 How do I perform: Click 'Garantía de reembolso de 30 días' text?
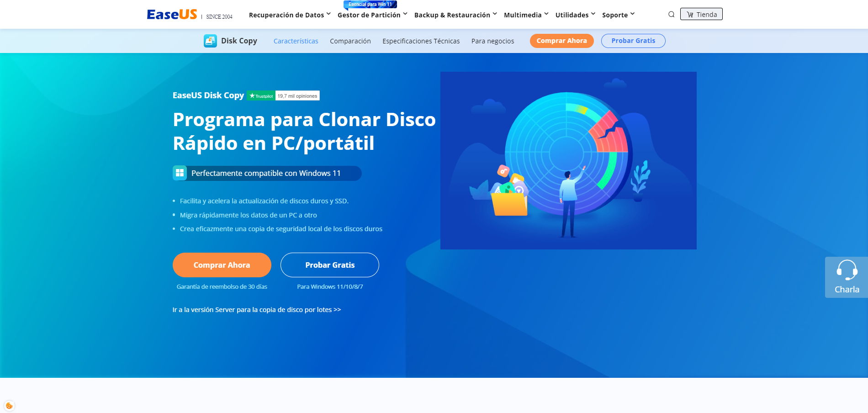coord(222,287)
